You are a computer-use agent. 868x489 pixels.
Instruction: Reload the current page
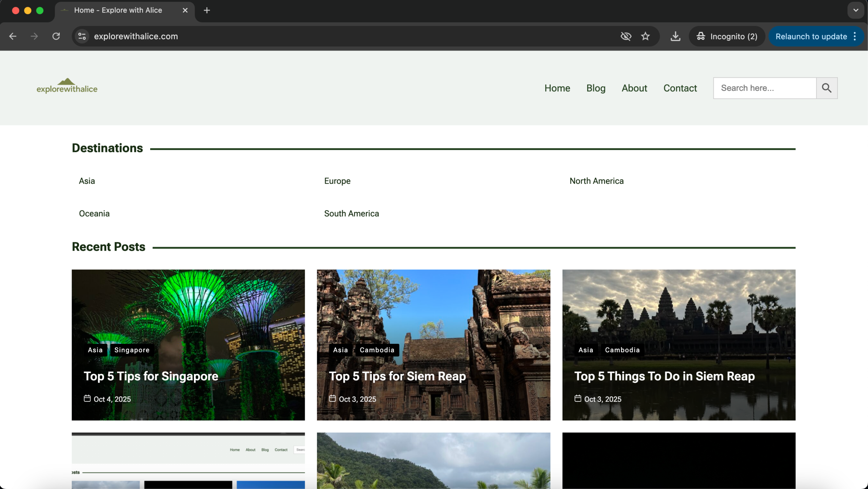pos(56,36)
